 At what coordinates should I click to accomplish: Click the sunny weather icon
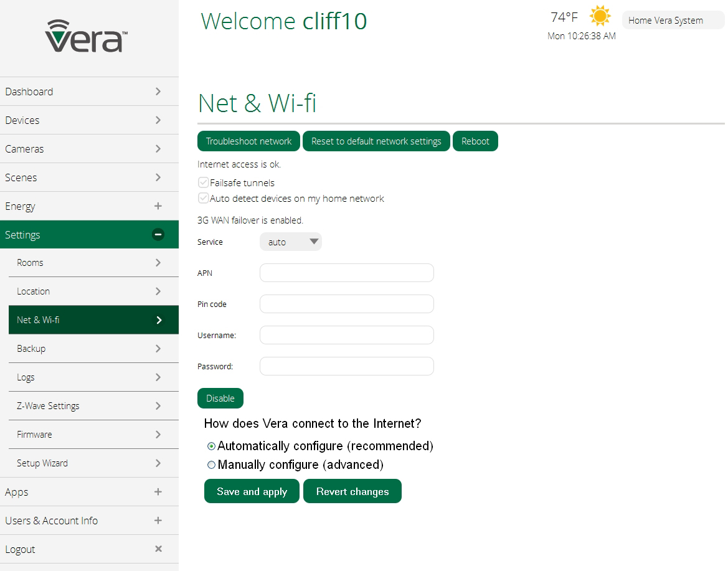(600, 16)
